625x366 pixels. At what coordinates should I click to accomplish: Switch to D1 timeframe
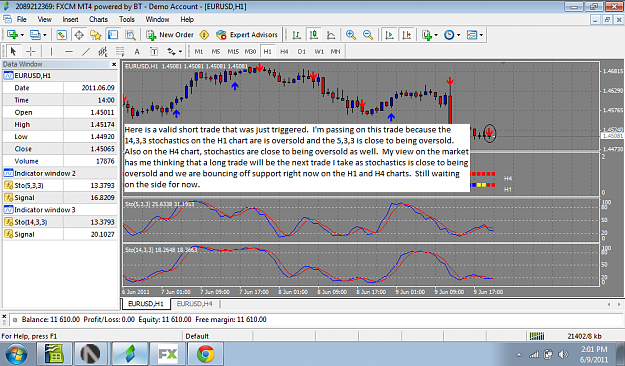301,51
